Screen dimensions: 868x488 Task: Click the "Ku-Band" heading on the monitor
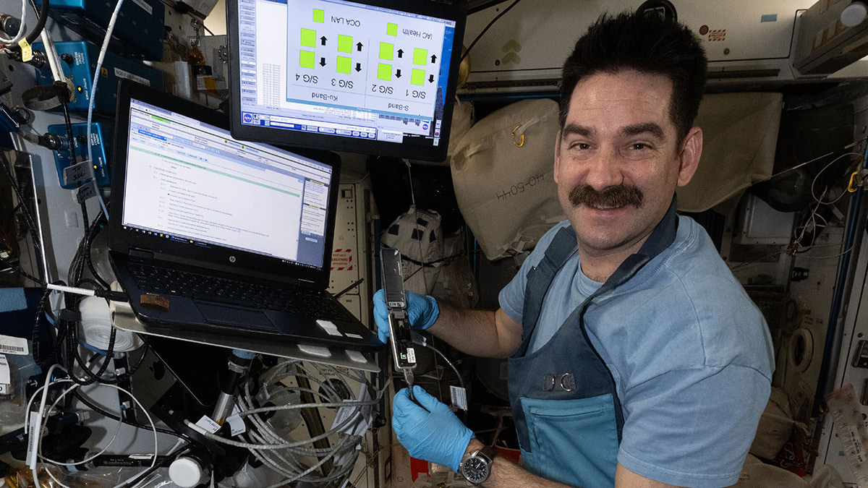325,97
